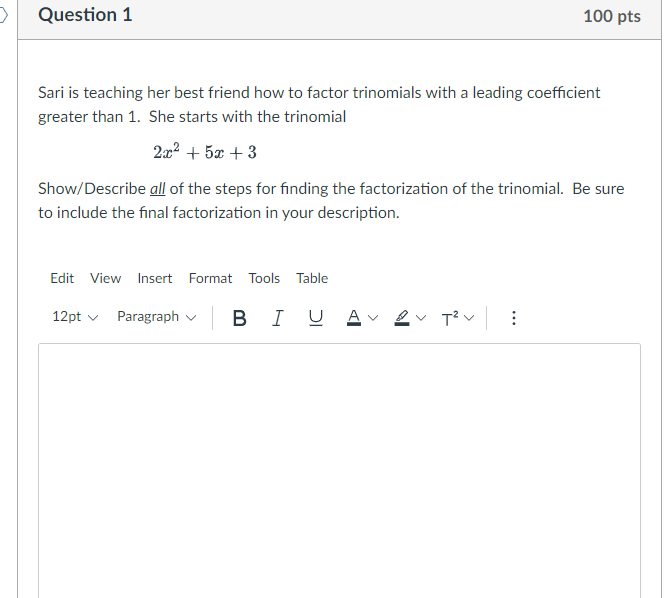This screenshot has height=598, width=670.
Task: Expand the superscript options dropdown arrow
Action: click(469, 318)
